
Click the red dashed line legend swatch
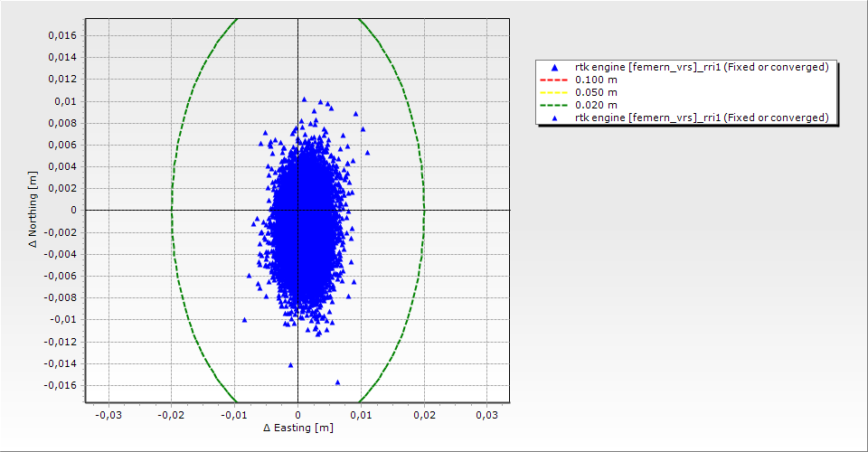tap(553, 80)
